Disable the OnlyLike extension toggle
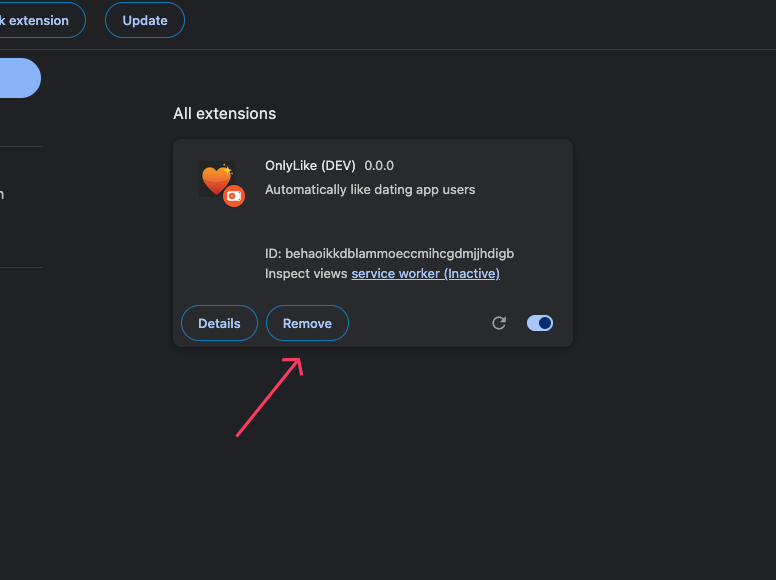Screen dimensions: 776x580 point(540,323)
